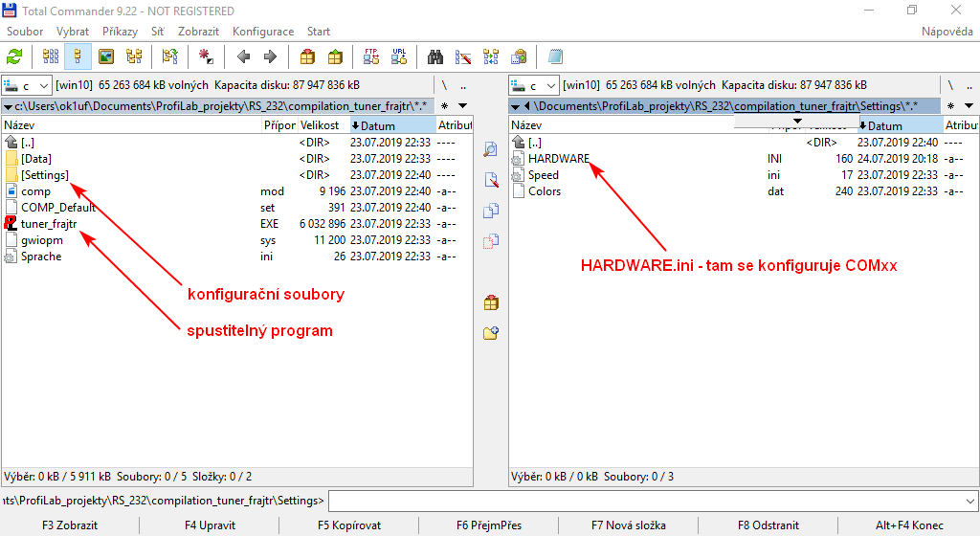Click the new folder icon in middle bar

tap(491, 333)
